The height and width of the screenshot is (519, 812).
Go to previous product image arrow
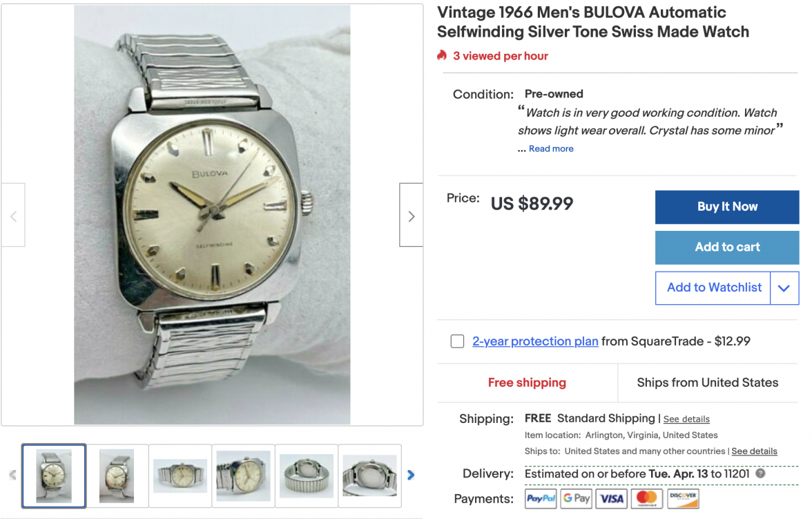tap(14, 215)
